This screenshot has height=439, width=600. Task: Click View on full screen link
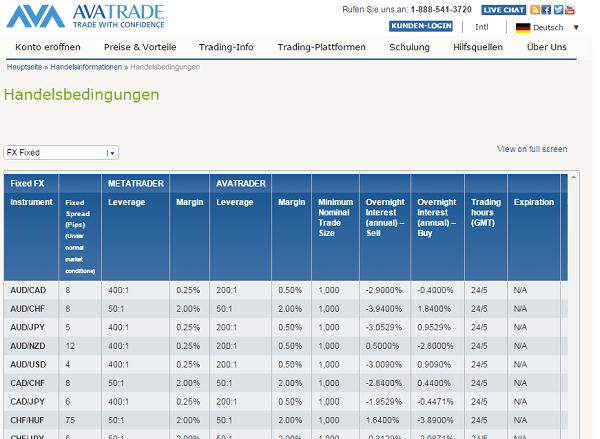(532, 149)
